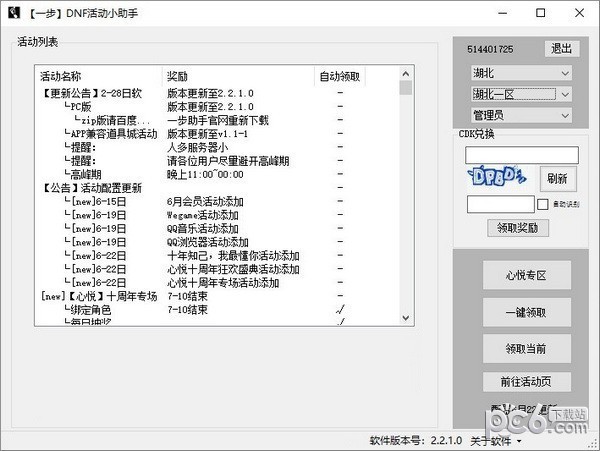Open the 心悦专区 section
The image size is (600, 451).
(527, 275)
